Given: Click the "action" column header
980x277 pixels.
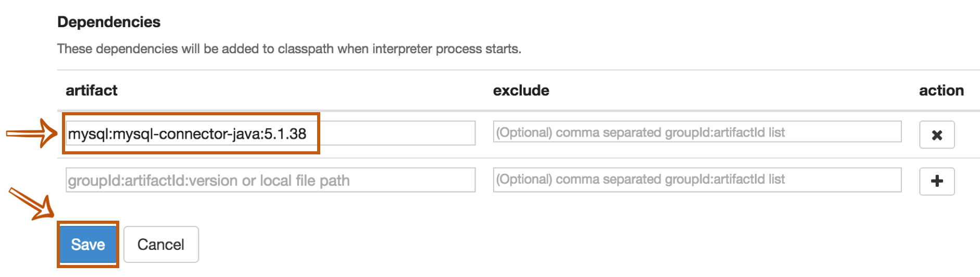Looking at the screenshot, I should click(x=941, y=90).
